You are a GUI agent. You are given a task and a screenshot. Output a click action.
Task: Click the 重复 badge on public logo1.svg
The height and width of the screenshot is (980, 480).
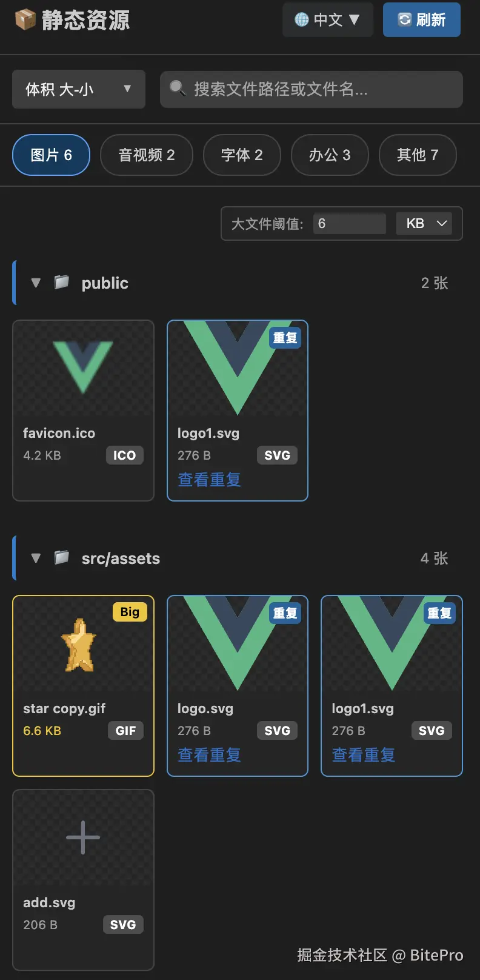[285, 338]
